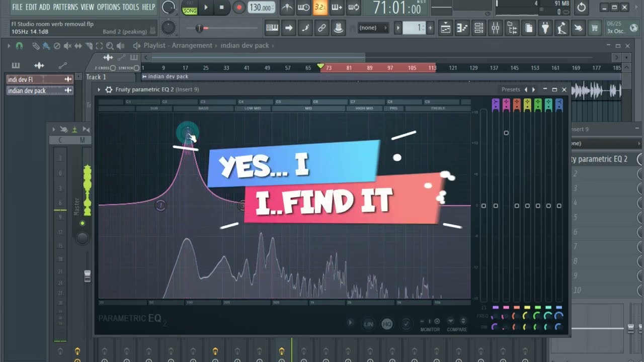This screenshot has height=362, width=644.
Task: Open the Presets menu of Parametric EQ
Action: tap(511, 89)
